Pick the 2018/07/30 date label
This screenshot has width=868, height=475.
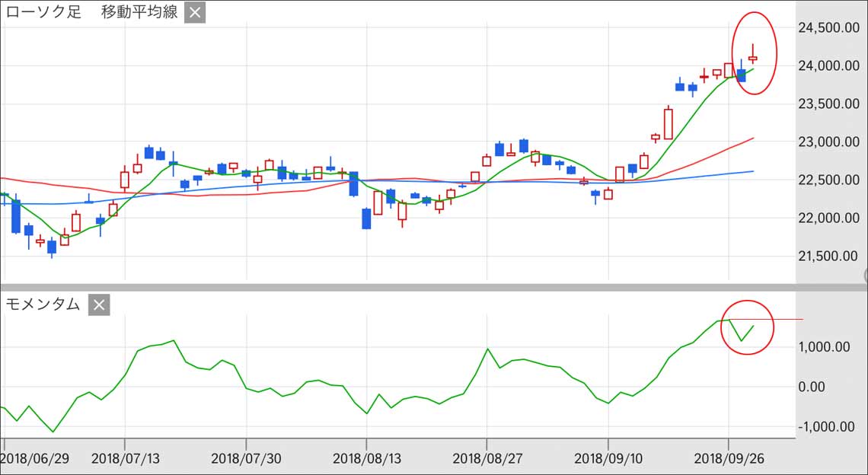click(247, 459)
